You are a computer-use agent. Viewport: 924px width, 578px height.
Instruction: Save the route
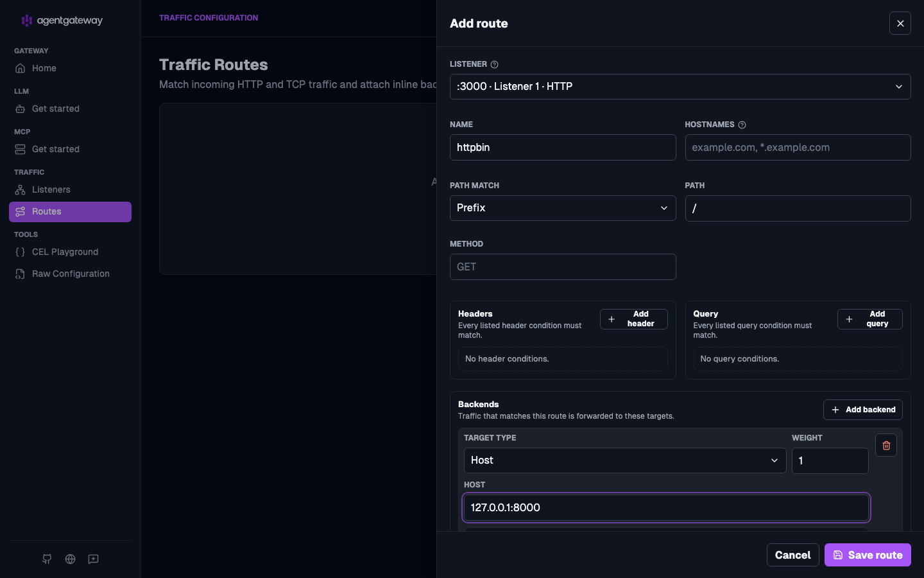coord(868,555)
